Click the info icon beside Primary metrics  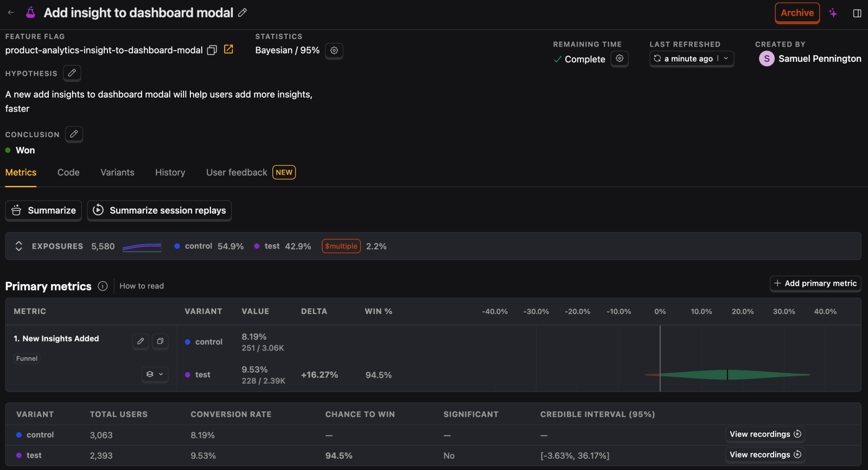pyautogui.click(x=103, y=286)
